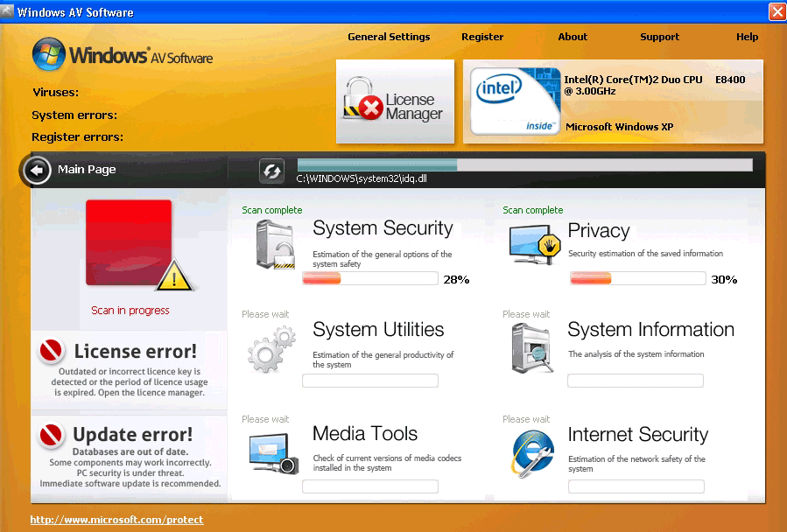Click the refresh scan icon

point(271,170)
